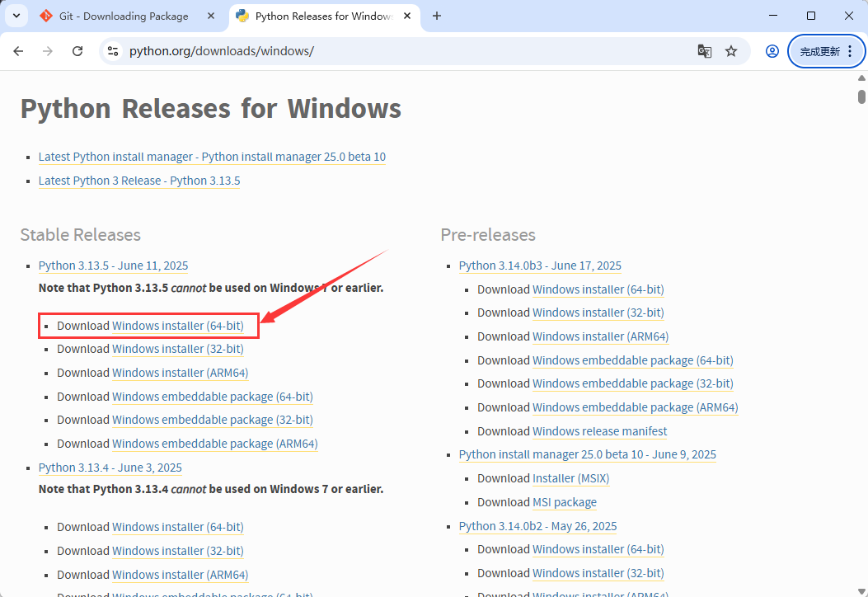Open the user profile icon
This screenshot has width=868, height=597.
pyautogui.click(x=772, y=51)
